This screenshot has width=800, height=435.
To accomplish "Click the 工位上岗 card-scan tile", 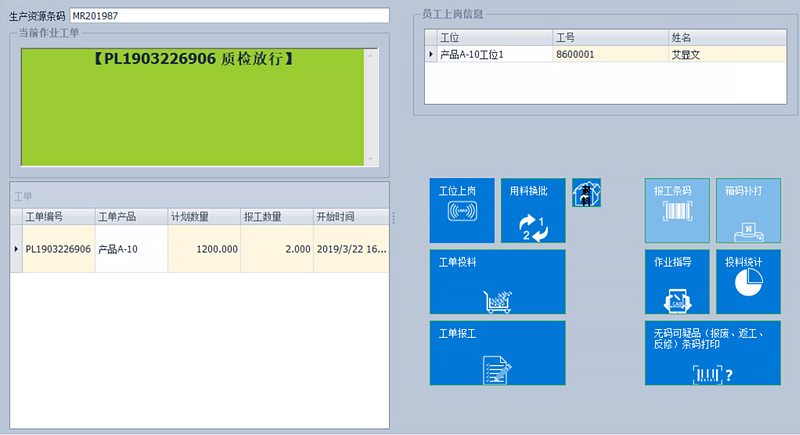I will pyautogui.click(x=462, y=210).
